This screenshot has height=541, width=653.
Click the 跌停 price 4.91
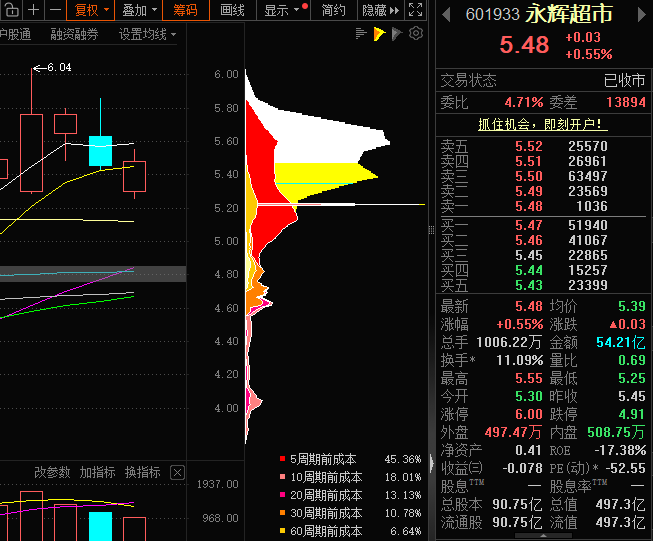point(632,414)
